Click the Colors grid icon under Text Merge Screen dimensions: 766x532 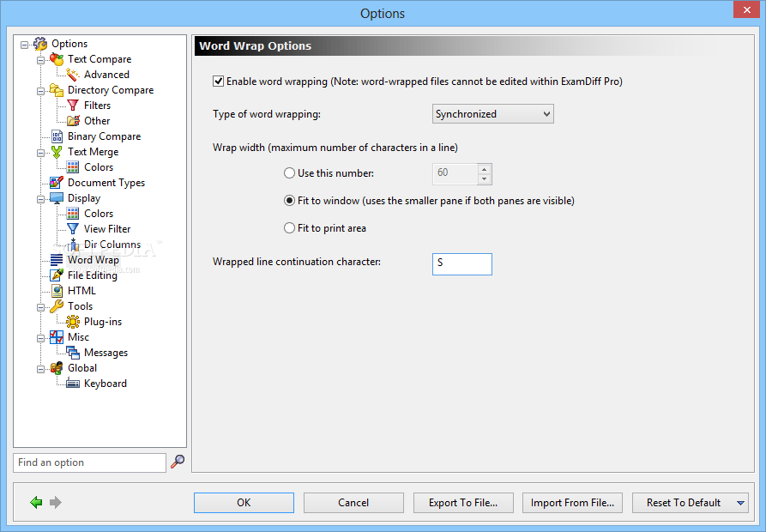(73, 167)
